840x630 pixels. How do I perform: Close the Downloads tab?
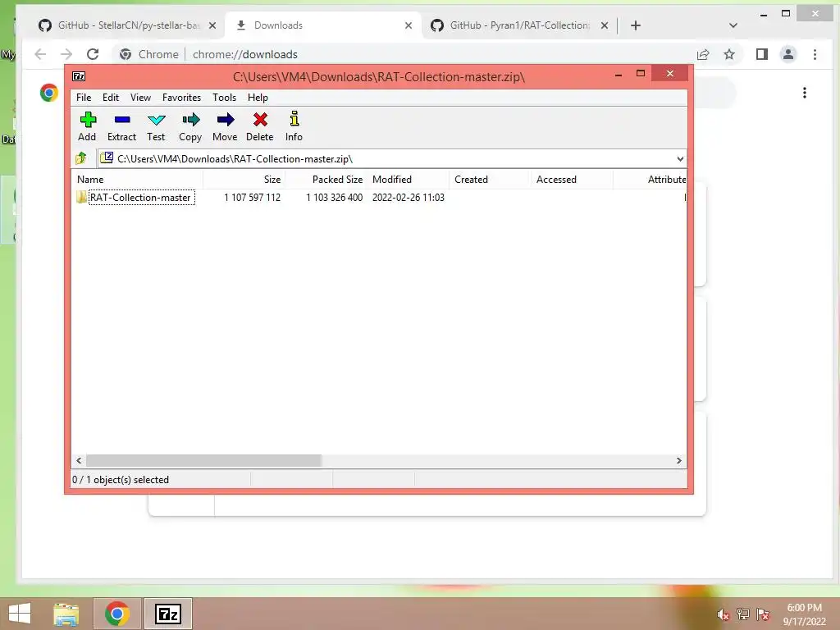409,25
